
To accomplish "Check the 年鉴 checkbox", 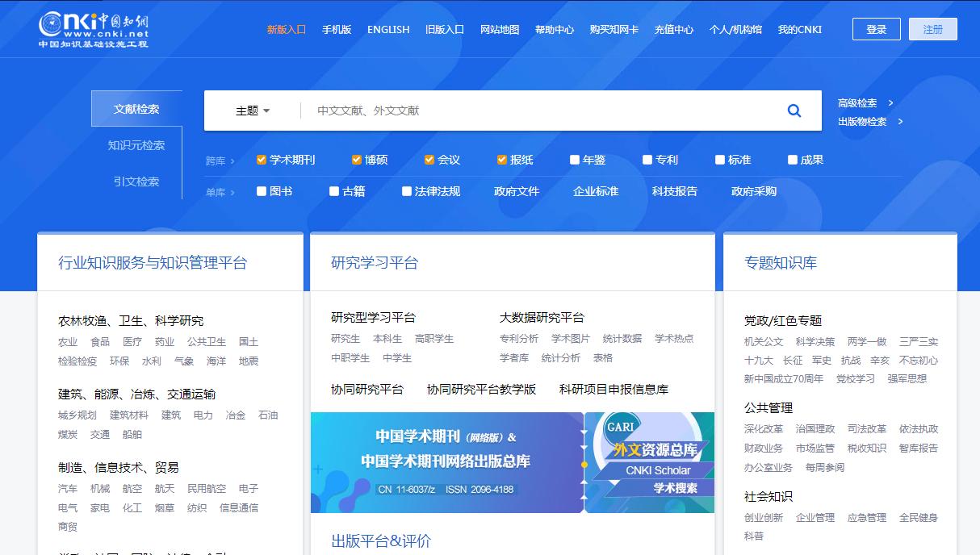I will click(575, 160).
